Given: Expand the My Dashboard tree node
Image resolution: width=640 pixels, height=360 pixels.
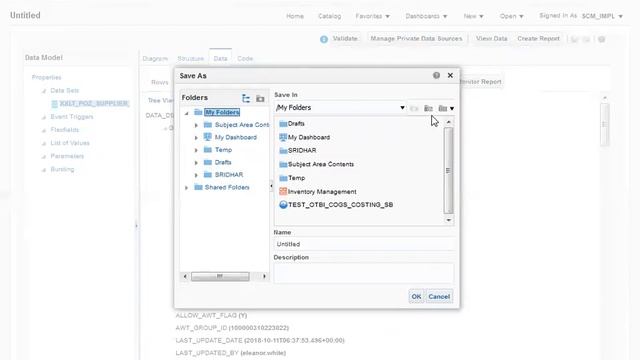Looking at the screenshot, I should click(196, 138).
